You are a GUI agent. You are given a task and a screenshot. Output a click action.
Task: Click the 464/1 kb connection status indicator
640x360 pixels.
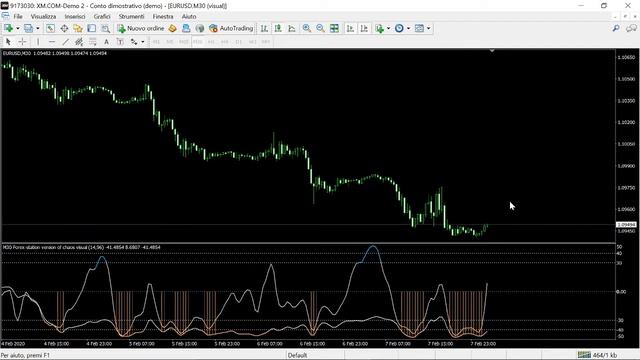pos(597,355)
